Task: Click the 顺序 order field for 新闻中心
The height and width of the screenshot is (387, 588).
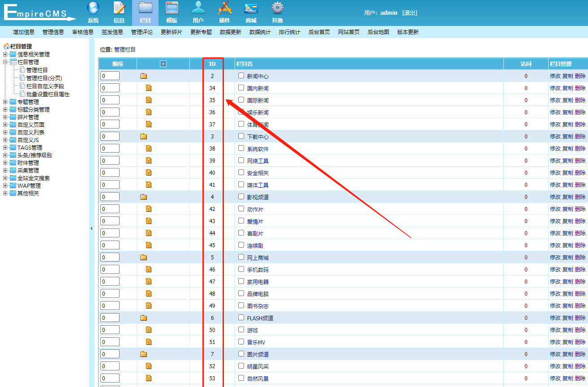Action: click(110, 76)
